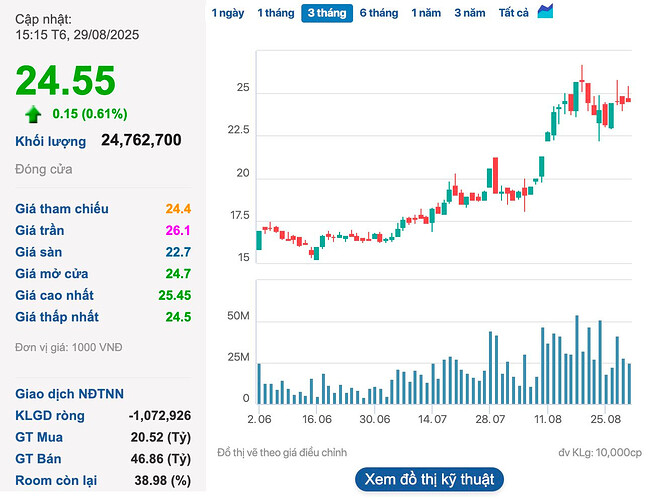
Task: Switch to the 1 ngày timeframe
Action: coord(227,13)
